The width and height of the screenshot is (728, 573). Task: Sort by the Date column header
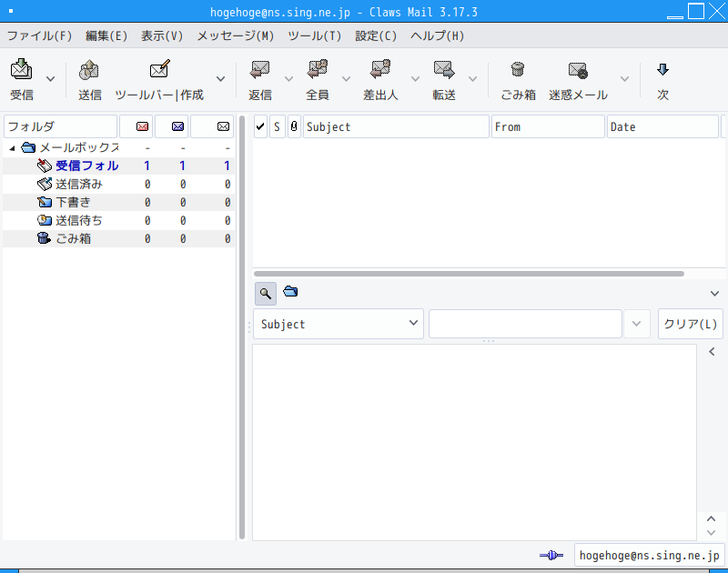click(x=662, y=126)
